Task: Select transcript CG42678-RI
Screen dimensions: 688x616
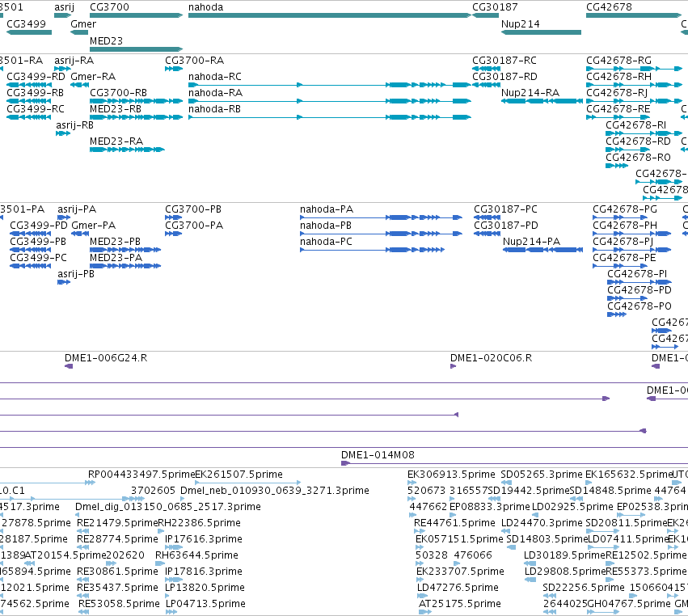Action: pos(644,133)
